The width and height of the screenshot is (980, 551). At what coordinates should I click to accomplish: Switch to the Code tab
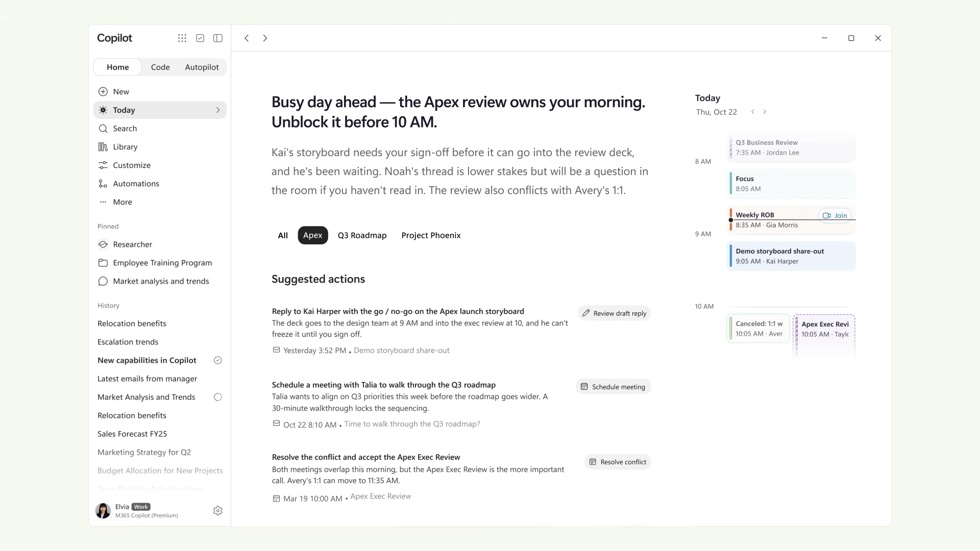tap(160, 67)
